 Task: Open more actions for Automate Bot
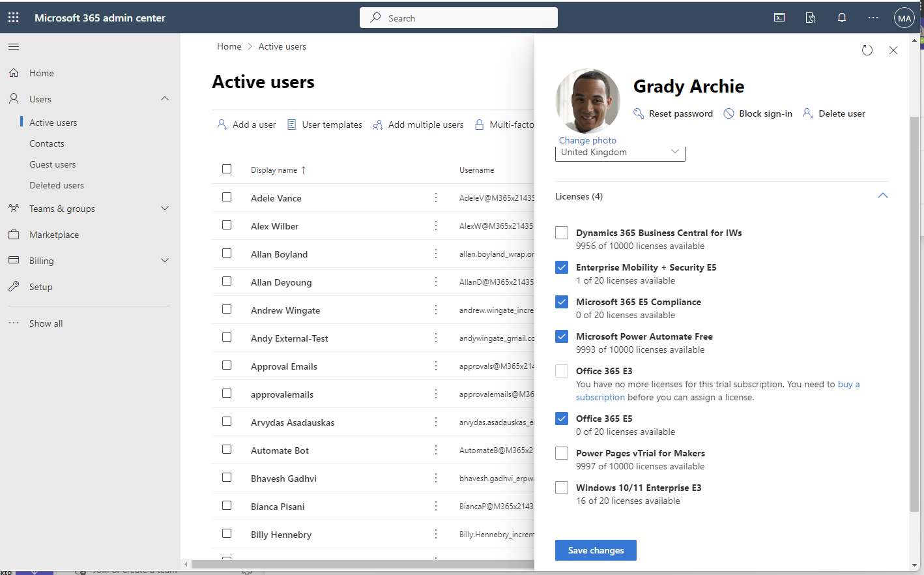(x=436, y=450)
